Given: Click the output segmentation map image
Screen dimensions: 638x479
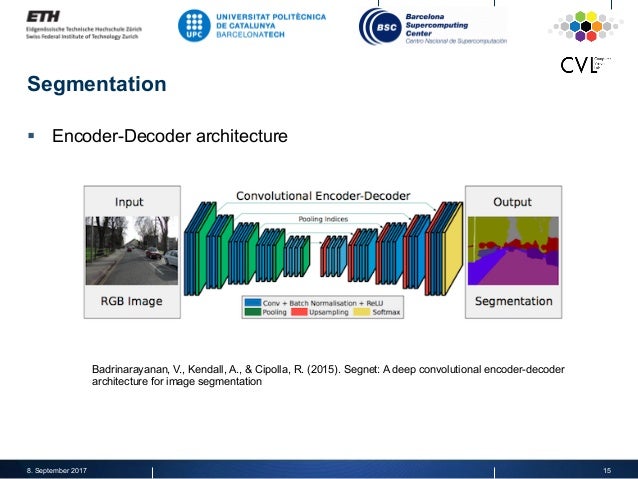Looking at the screenshot, I should coord(513,250).
